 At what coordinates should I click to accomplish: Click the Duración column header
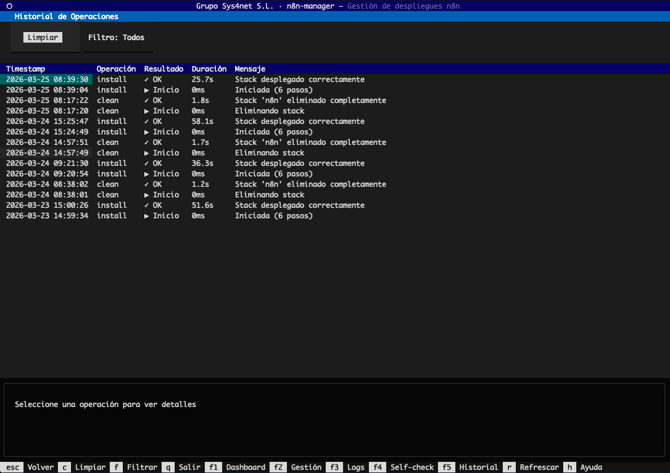point(209,69)
